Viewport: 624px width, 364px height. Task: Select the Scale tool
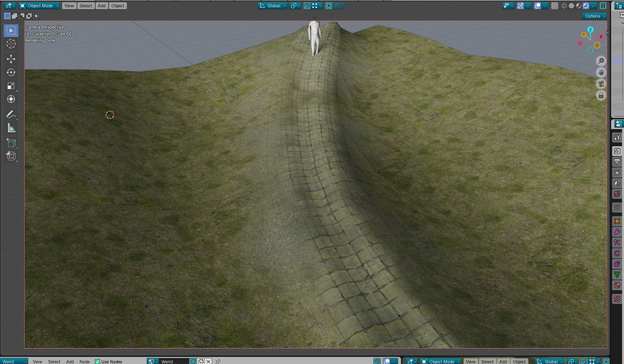(11, 86)
